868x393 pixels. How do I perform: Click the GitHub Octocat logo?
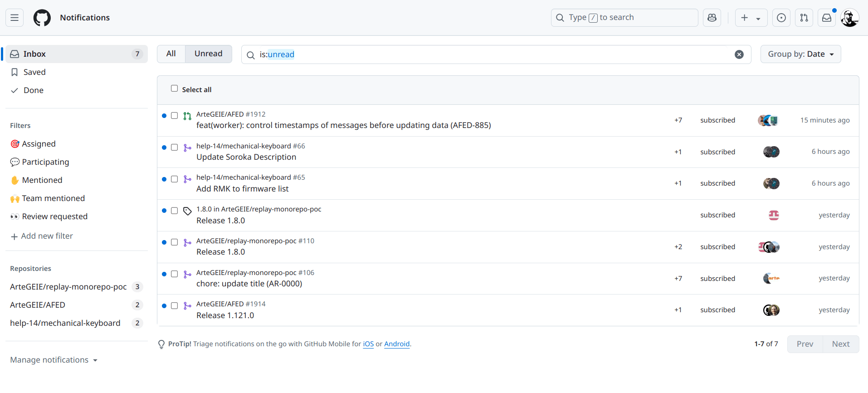42,18
